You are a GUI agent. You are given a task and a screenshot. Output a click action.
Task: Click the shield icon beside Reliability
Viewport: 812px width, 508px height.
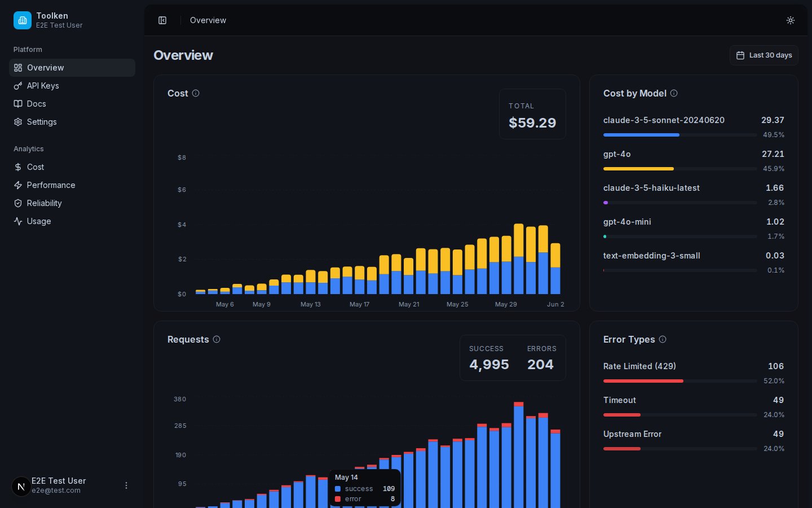click(x=18, y=203)
